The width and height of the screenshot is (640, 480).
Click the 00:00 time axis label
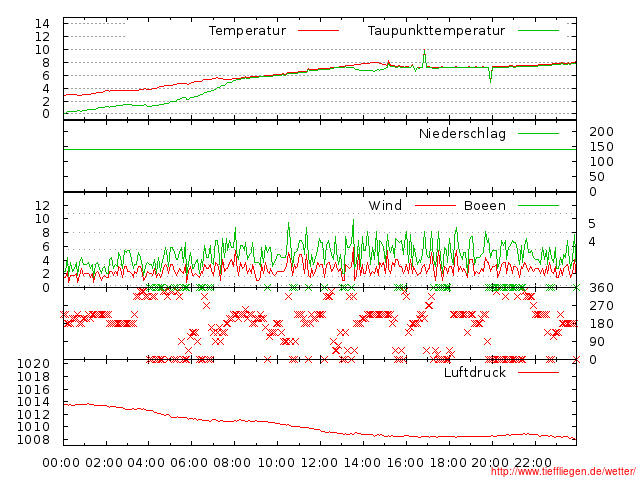(x=61, y=463)
